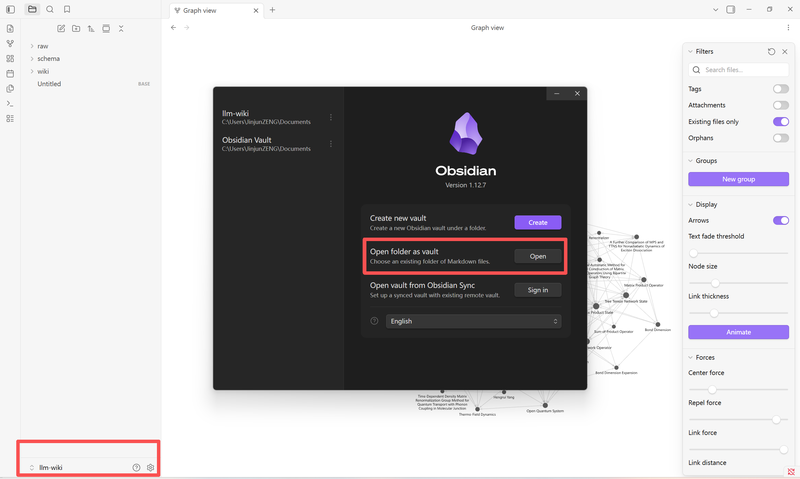Click Sign in for Obsidian Sync
Screen dimensions: 800x479
pos(538,290)
